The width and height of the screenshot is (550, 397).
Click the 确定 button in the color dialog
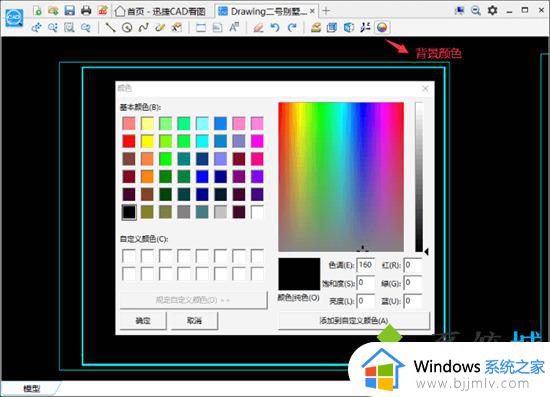coord(143,321)
